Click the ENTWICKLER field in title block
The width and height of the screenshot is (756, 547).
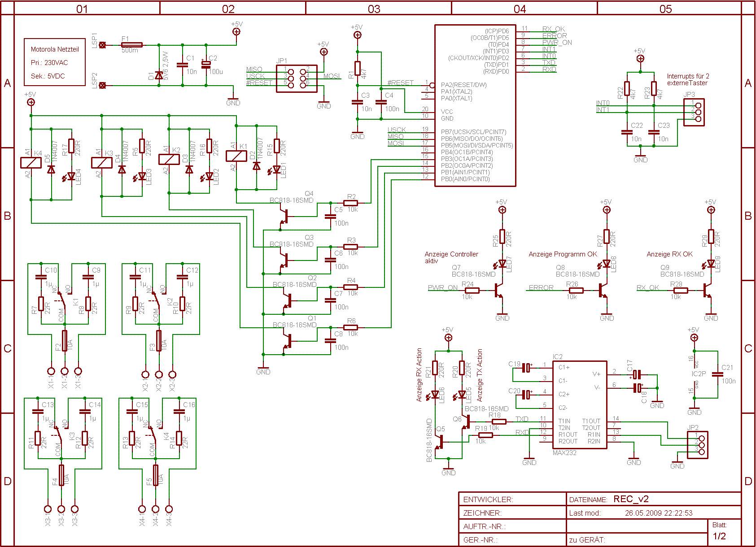512,499
